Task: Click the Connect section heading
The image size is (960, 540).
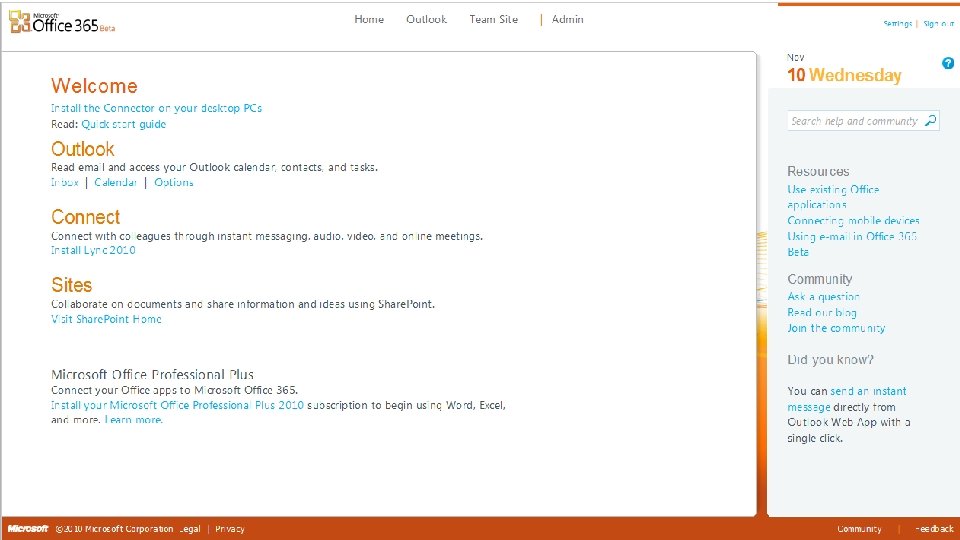Action: pos(86,217)
